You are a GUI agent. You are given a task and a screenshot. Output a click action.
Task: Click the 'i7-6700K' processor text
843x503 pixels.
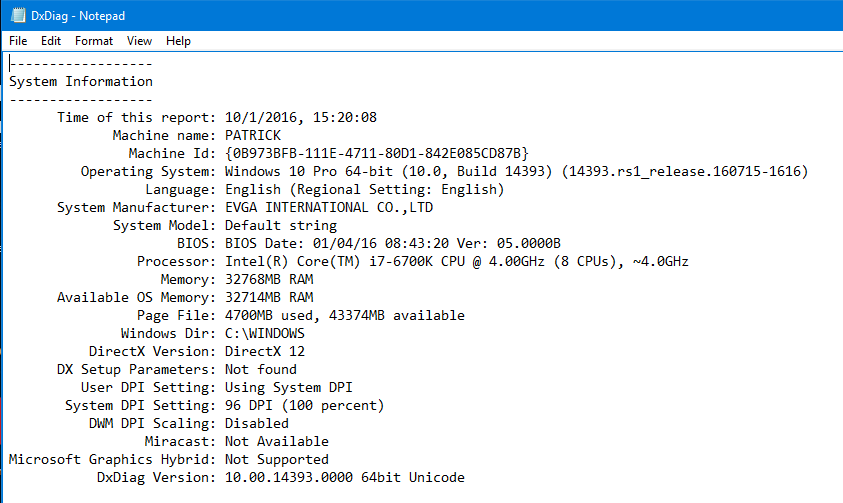[401, 262]
